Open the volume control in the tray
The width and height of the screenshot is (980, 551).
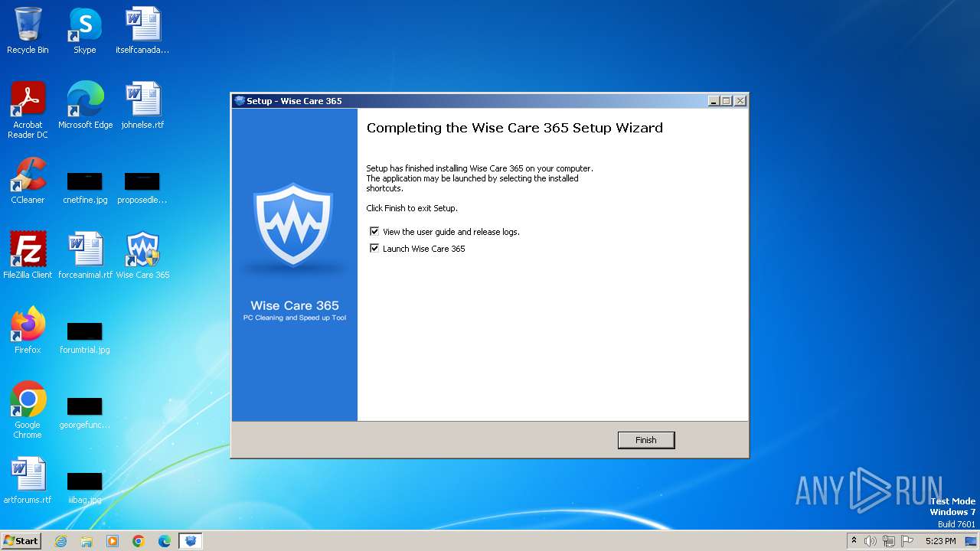tap(871, 541)
